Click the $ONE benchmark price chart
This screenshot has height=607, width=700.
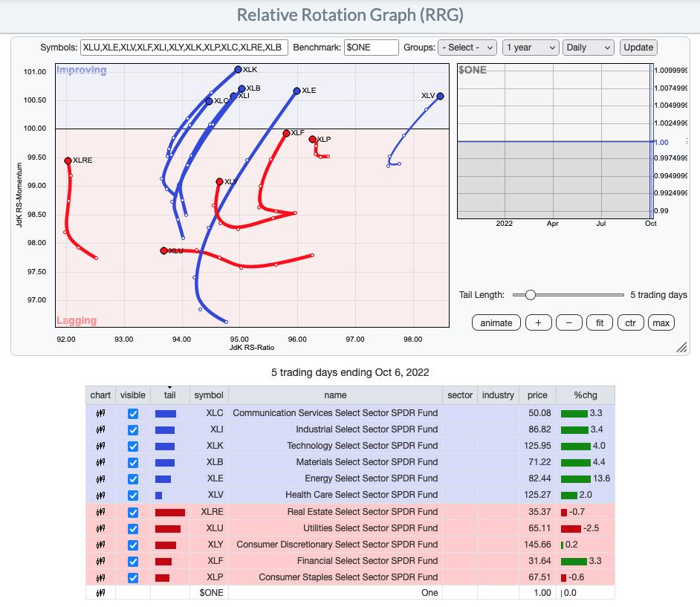[555, 141]
